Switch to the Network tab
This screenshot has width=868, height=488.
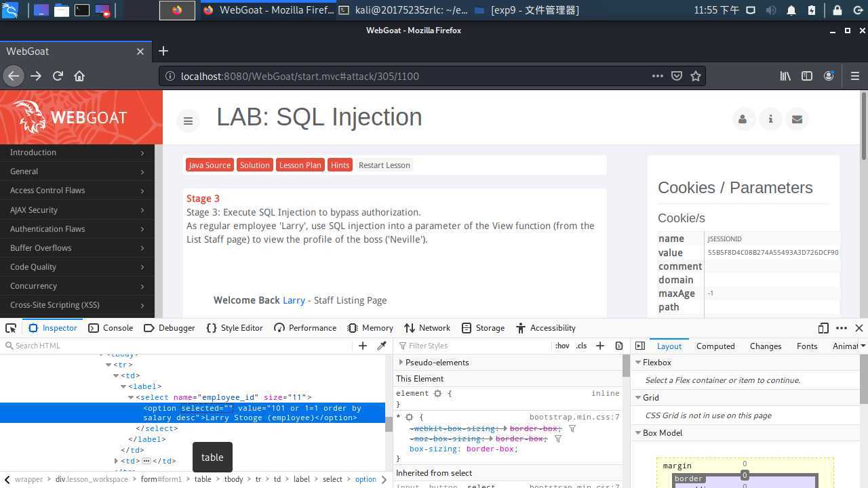coord(427,328)
